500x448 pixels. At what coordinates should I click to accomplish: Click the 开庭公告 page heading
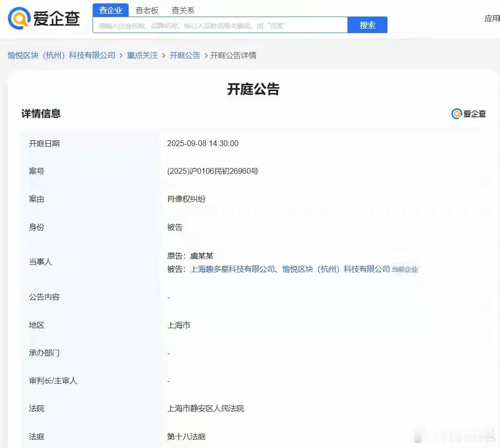click(253, 89)
